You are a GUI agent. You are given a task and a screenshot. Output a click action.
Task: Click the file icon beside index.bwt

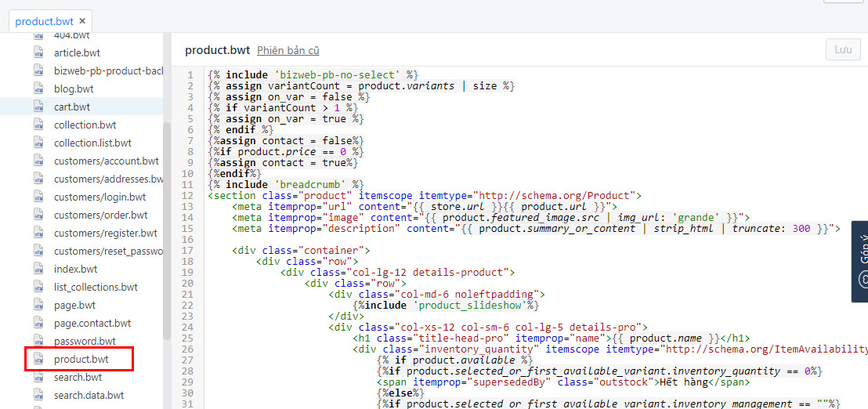pos(38,269)
